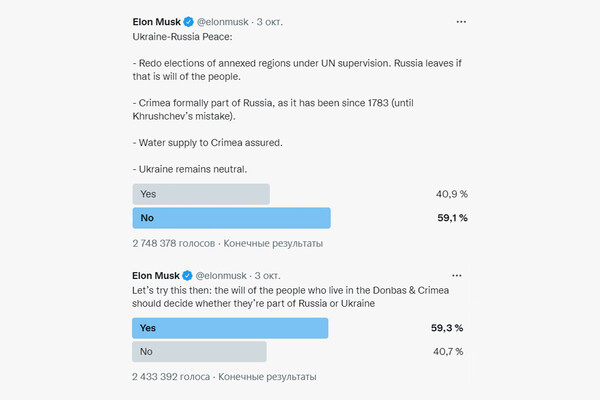
Task: Click Конечные результаты label under second poll
Action: point(267,377)
